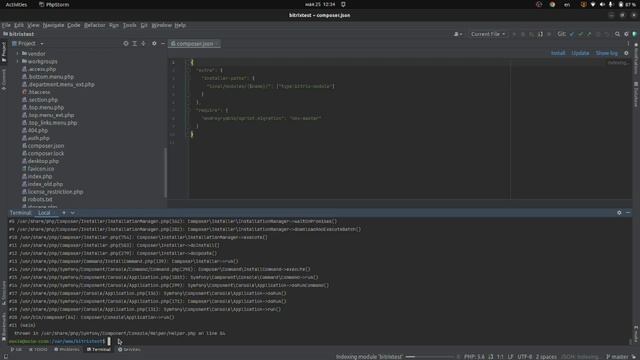640x360 pixels.
Task: Select robots.txt in the project tree
Action: point(37,199)
